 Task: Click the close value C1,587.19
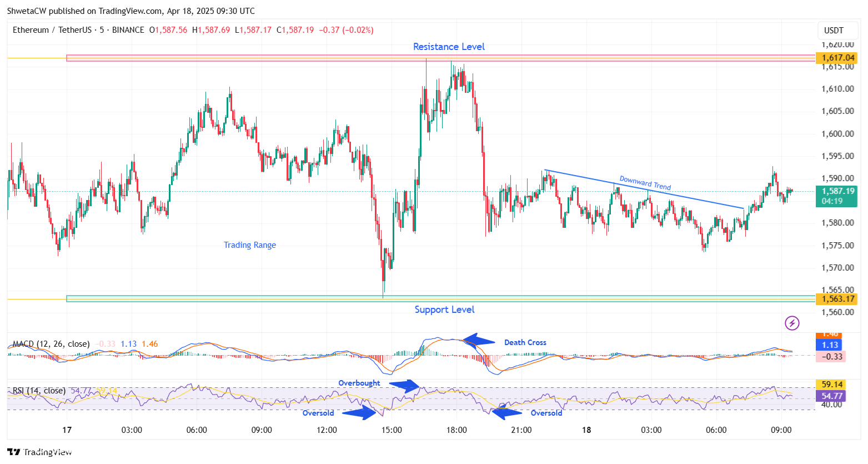[295, 30]
